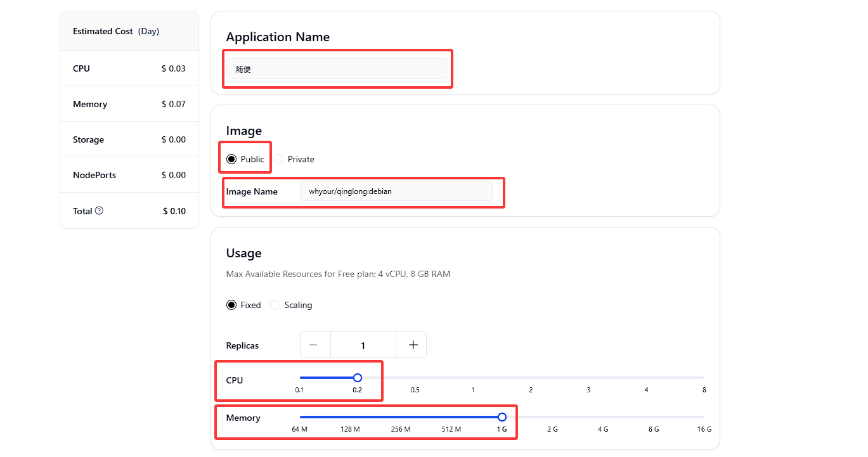Choose the Private image option
Screen dimensions: 868x457
point(279,159)
